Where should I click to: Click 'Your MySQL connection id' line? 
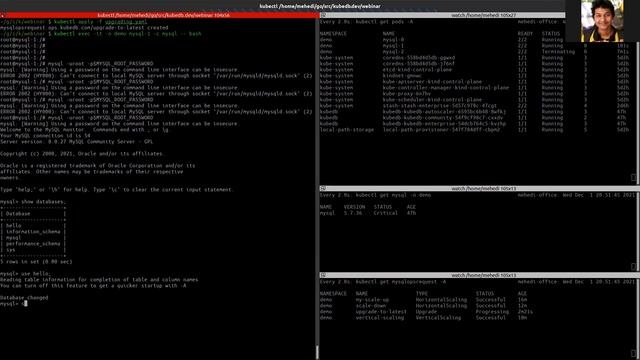(x=45, y=136)
